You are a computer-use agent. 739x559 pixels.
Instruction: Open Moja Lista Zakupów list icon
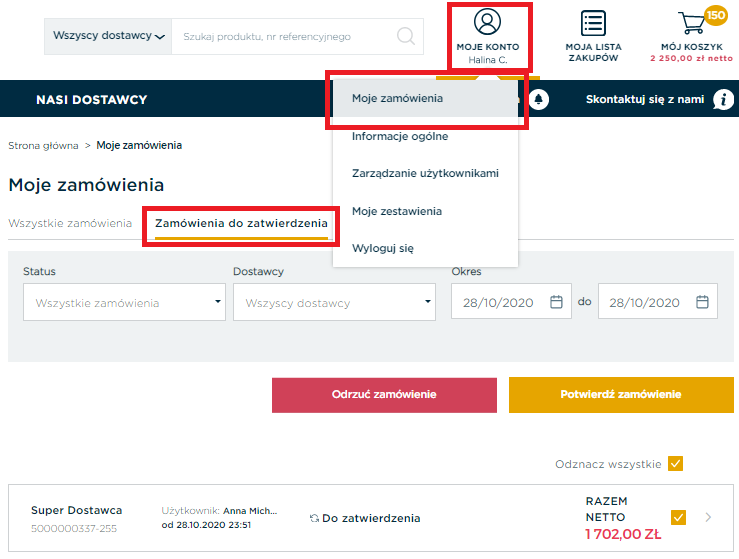tap(593, 23)
